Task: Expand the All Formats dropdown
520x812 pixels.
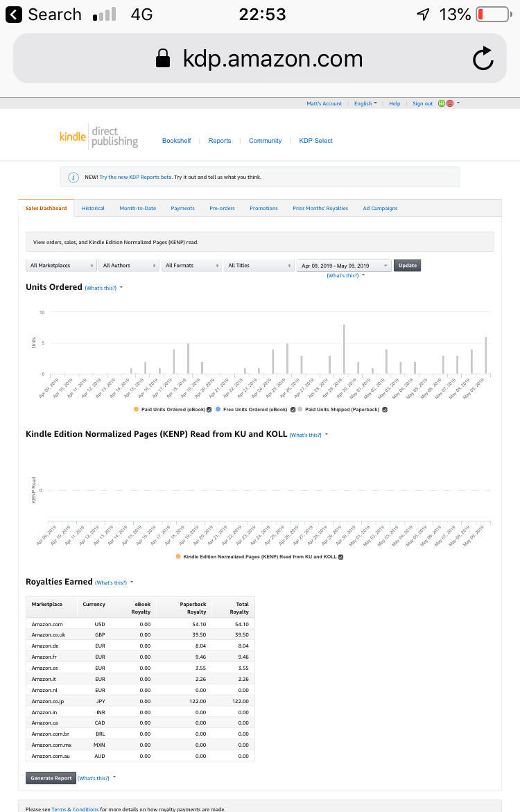Action: coord(191,266)
